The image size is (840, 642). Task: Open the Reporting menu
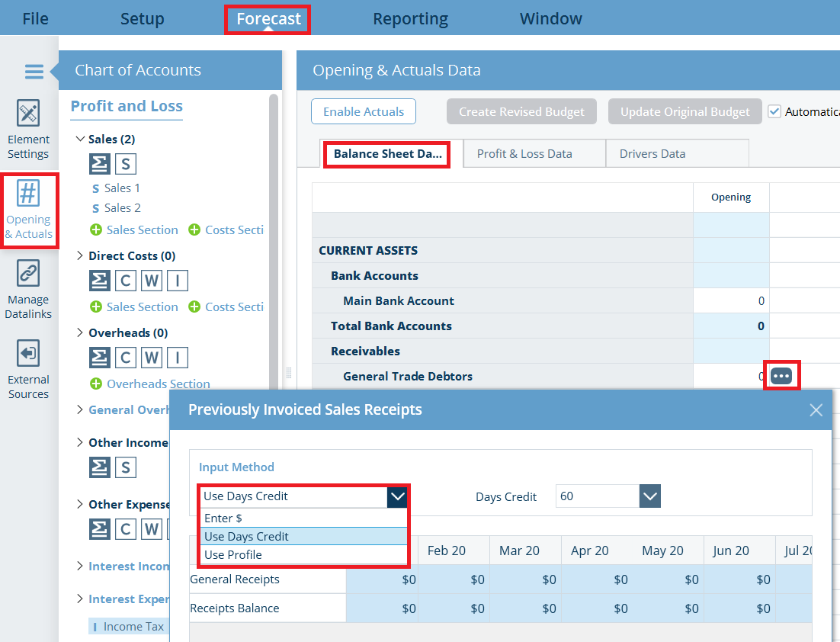click(x=410, y=18)
